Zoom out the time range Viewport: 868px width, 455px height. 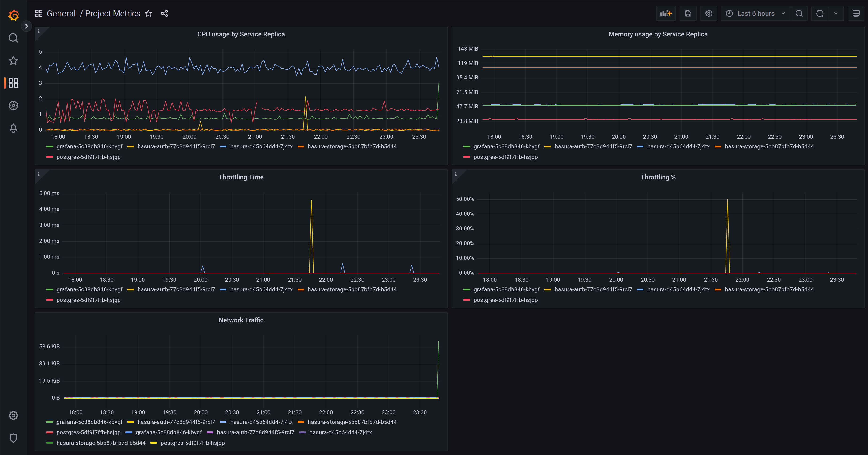point(799,13)
